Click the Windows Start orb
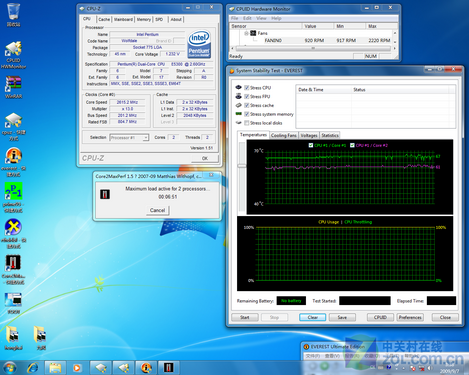This screenshot has width=469, height=375. [x=9, y=368]
